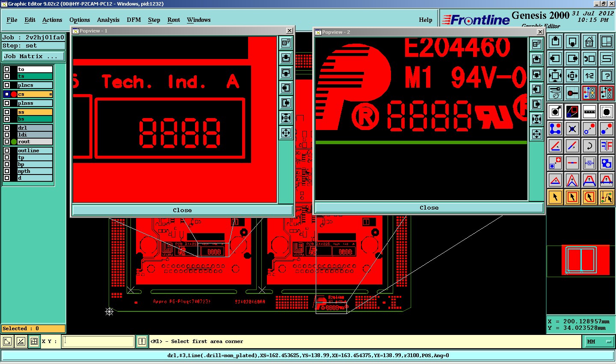Select the ruler measure tool

pos(589,112)
